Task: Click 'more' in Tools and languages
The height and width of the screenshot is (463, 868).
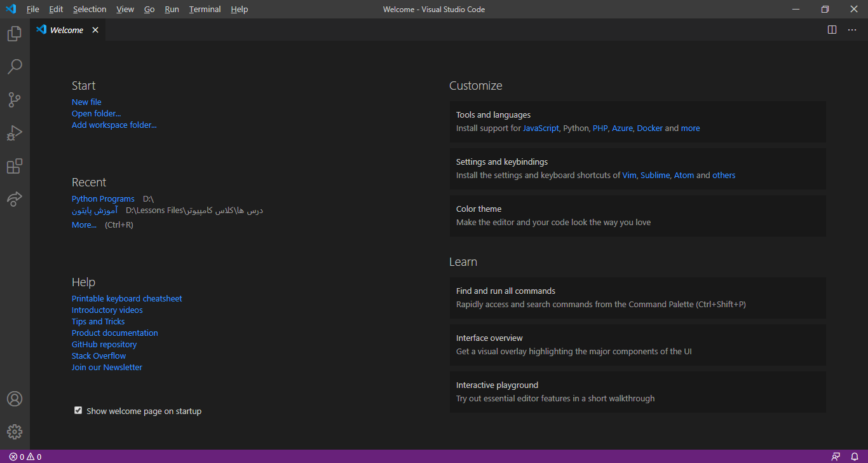Action: pyautogui.click(x=690, y=128)
